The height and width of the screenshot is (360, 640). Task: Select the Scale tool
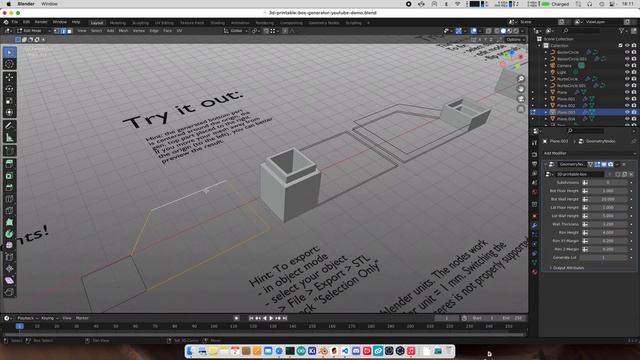point(9,101)
